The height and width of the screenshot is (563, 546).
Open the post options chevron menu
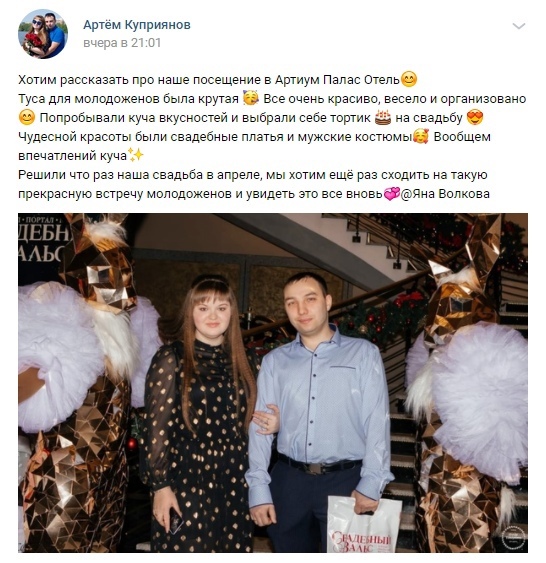[518, 26]
